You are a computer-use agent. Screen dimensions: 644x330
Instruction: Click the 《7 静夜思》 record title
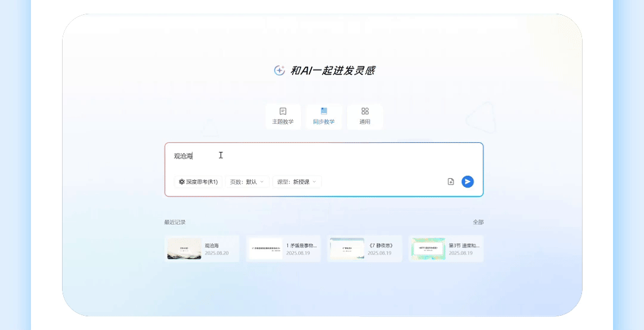click(380, 245)
